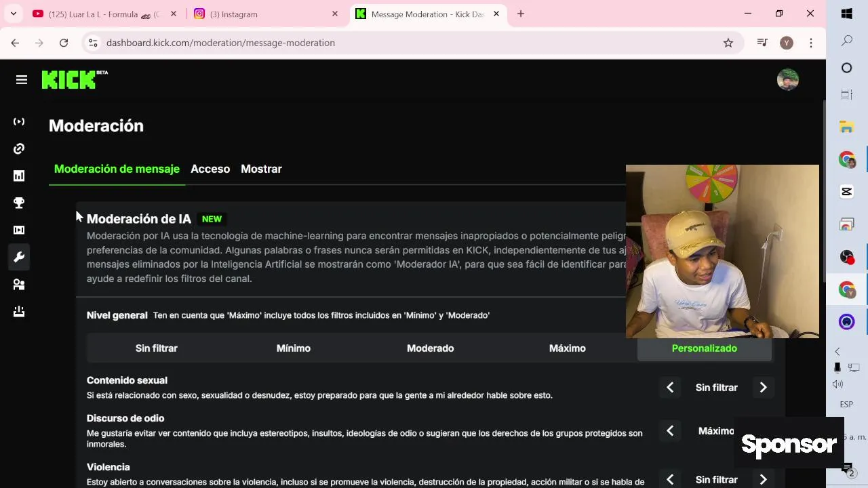868x488 pixels.
Task: Open the bottom tray-like sidebar icon
Action: [19, 312]
